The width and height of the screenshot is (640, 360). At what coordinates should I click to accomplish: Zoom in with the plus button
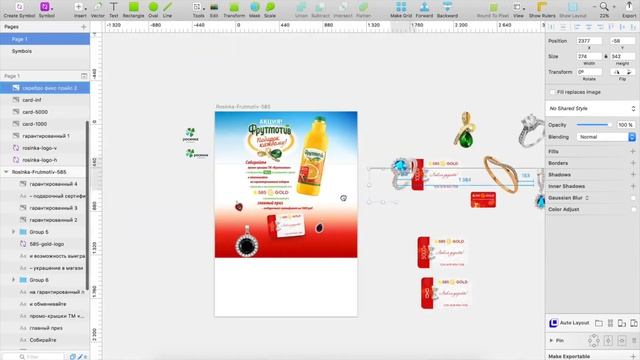(x=614, y=7)
